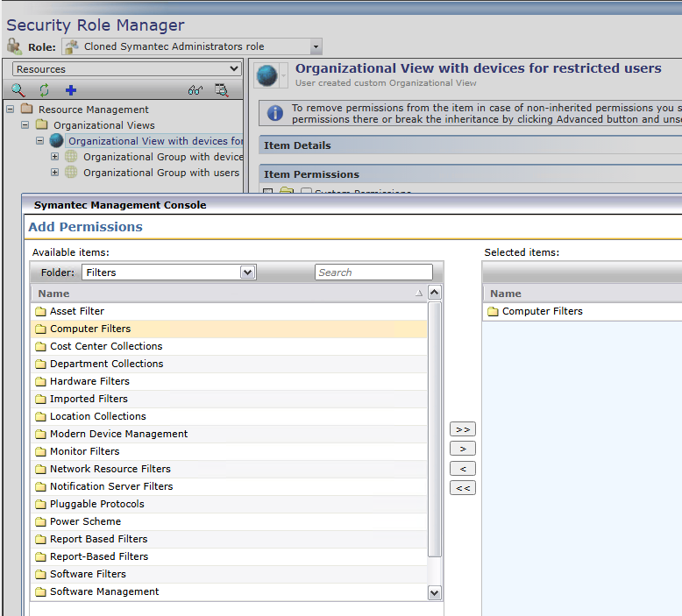The height and width of the screenshot is (616, 682).
Task: Click the blue info icon in notice
Action: (275, 113)
